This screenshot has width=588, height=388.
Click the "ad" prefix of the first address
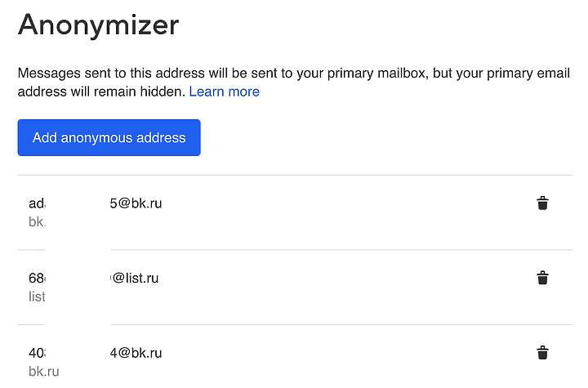click(37, 203)
